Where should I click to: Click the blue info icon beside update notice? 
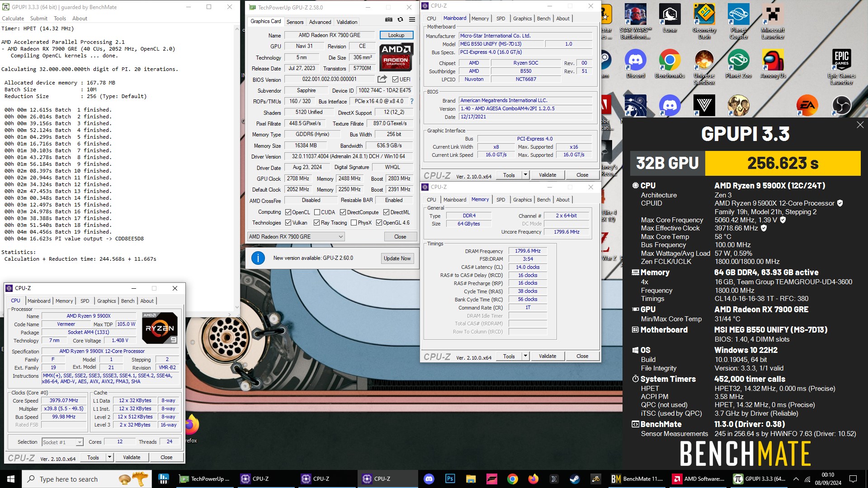[258, 258]
